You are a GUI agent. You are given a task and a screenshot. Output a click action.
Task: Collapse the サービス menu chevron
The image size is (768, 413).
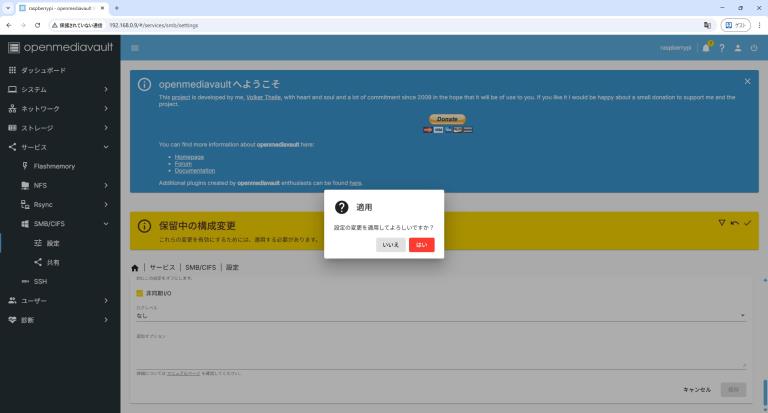(106, 147)
